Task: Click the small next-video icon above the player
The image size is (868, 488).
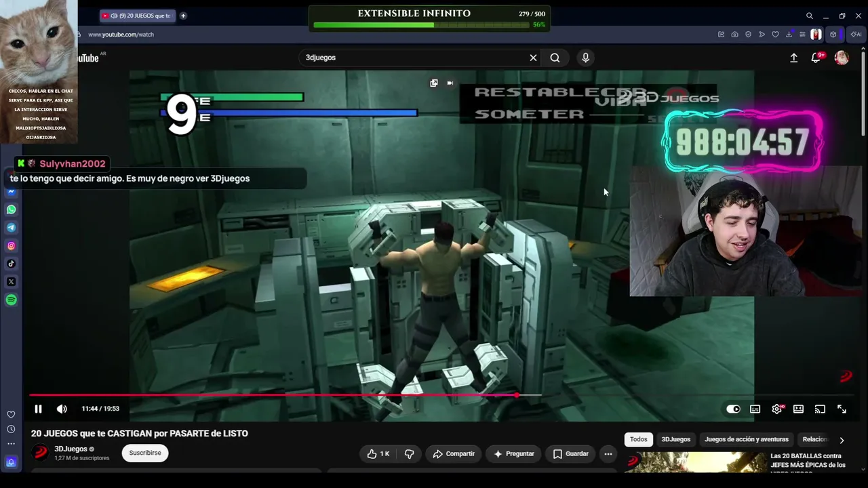Action: 450,83
